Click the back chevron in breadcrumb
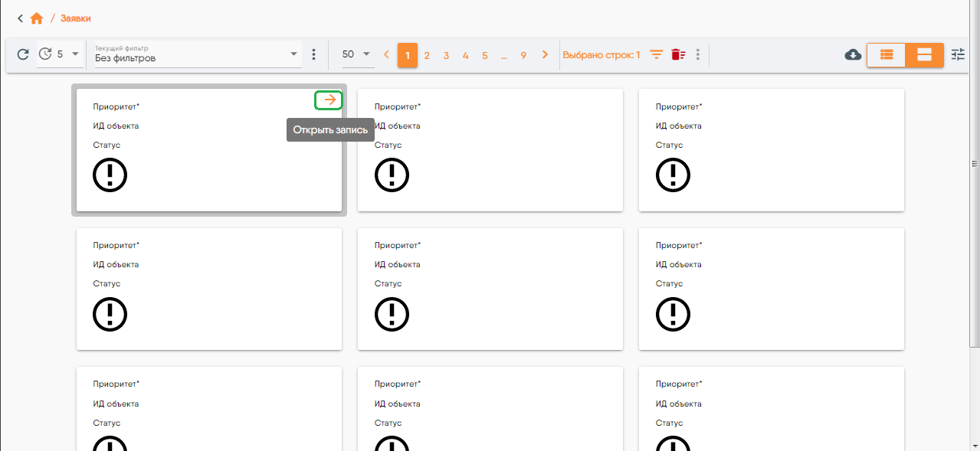Screen dimensions: 980x451 coord(21,18)
